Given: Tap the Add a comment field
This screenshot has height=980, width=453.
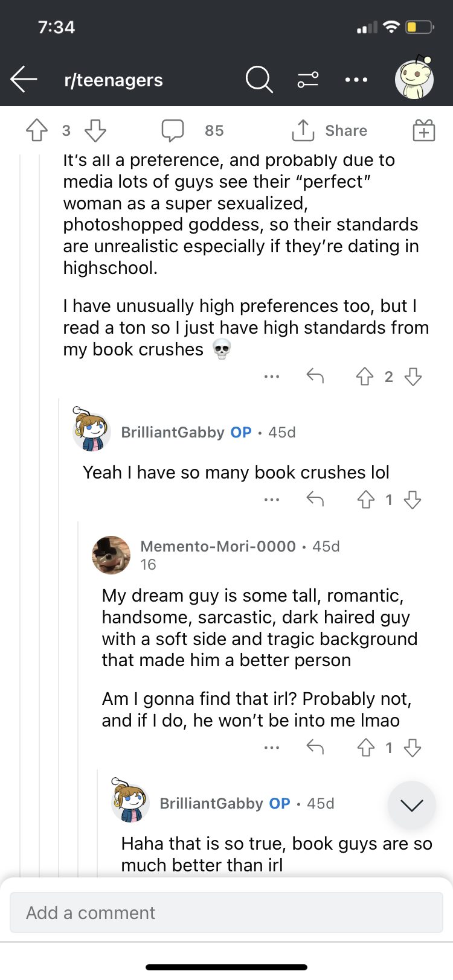Looking at the screenshot, I should pos(226,912).
